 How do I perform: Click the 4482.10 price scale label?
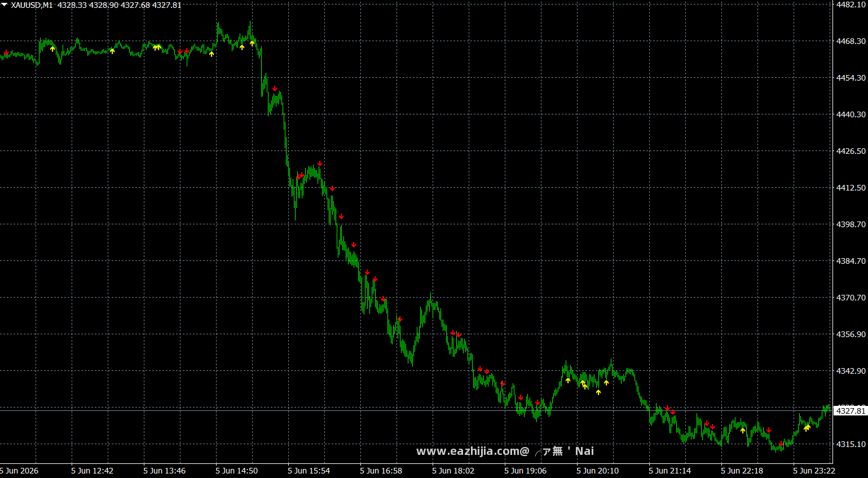851,5
